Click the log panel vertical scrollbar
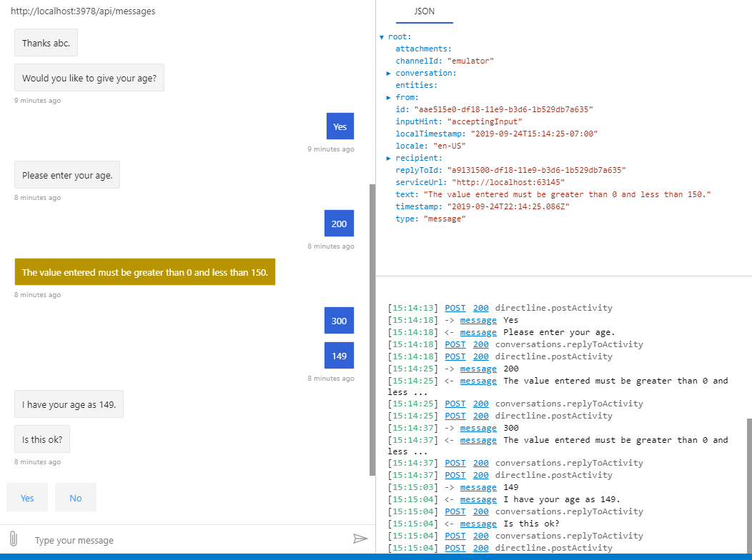This screenshot has width=752, height=560. coord(749,485)
